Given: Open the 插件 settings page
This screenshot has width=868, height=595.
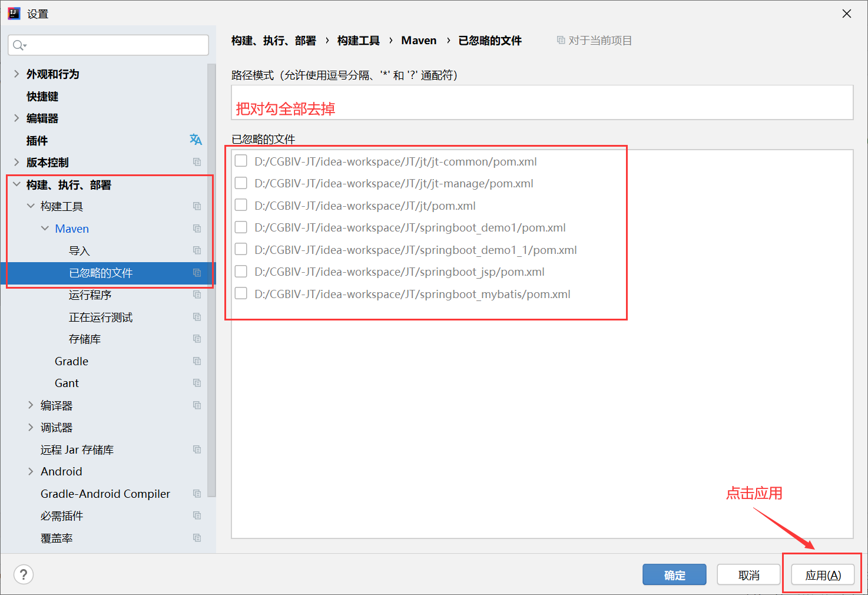Looking at the screenshot, I should (x=37, y=140).
